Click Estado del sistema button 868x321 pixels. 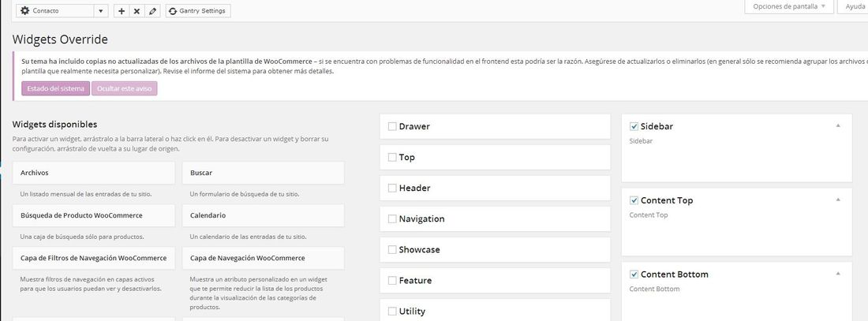(x=55, y=88)
